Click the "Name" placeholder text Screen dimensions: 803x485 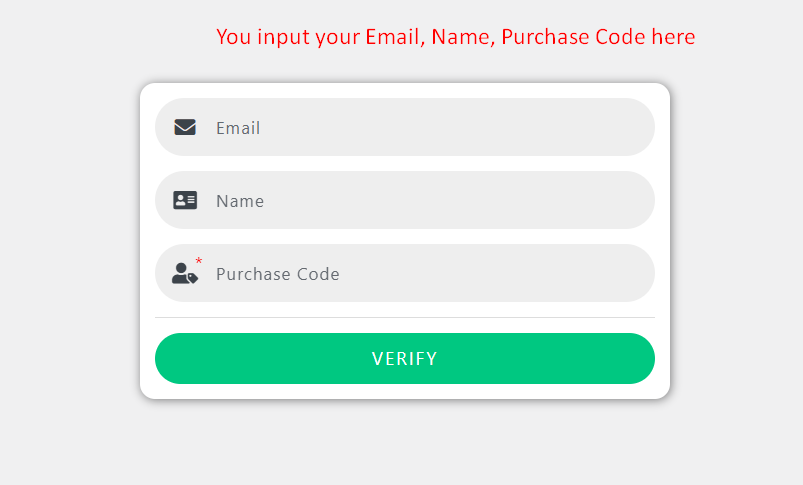coord(240,201)
